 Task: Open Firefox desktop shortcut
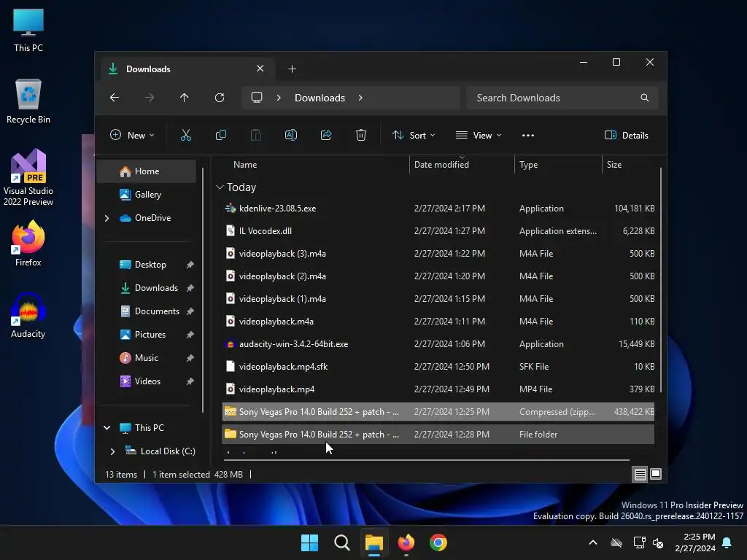point(28,244)
